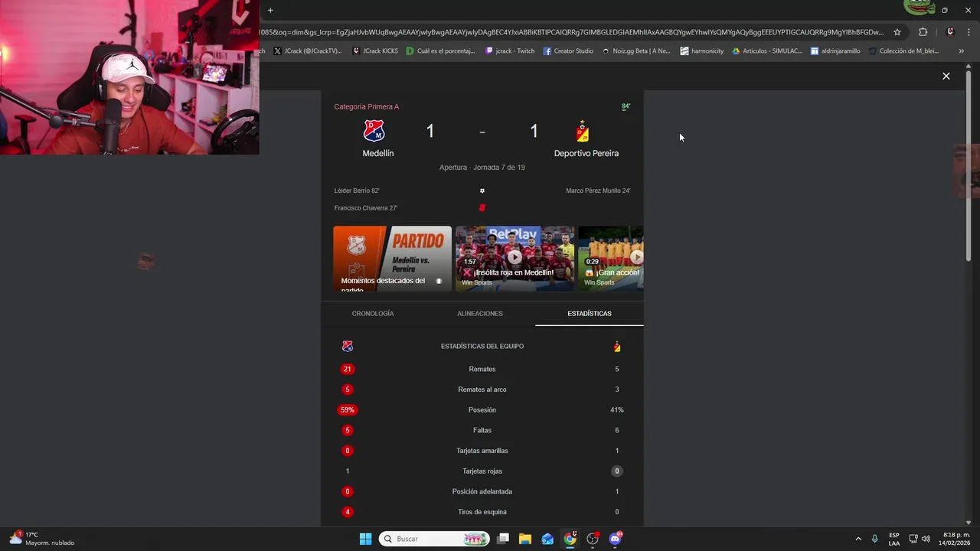Open a new browser tab with plus
The width and height of the screenshot is (980, 551).
point(270,10)
